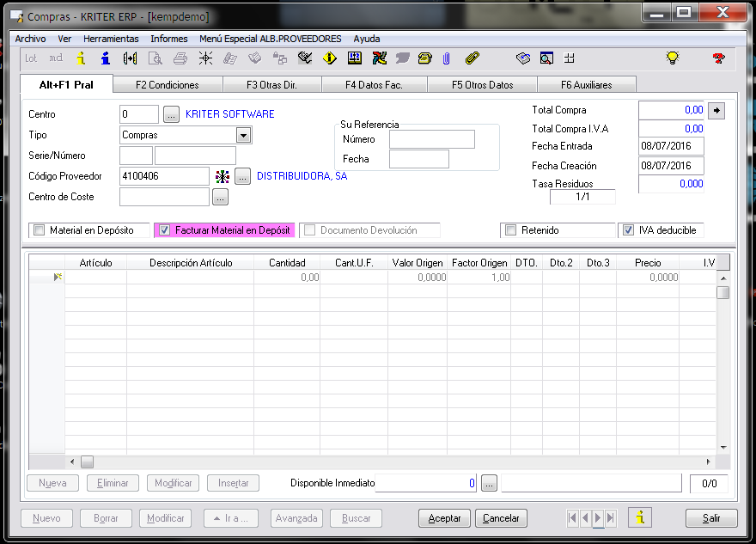Click the colorful star icon beside Código Proveedor
The image size is (756, 544).
click(x=223, y=176)
